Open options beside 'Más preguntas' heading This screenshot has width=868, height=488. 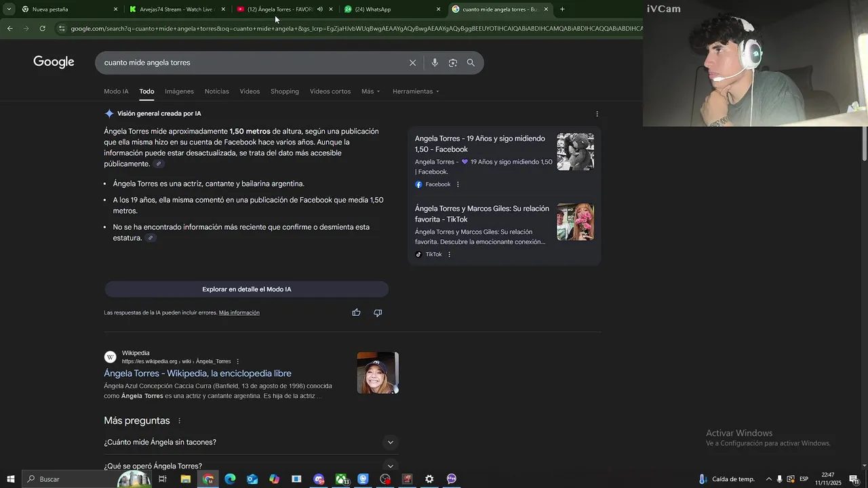(180, 421)
